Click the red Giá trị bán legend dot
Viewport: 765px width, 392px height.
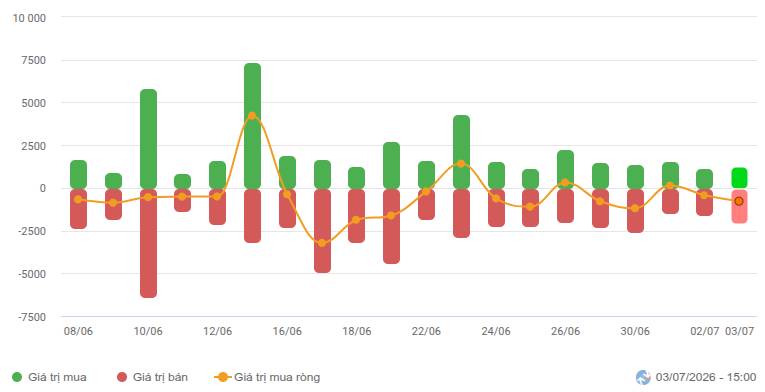tap(122, 377)
